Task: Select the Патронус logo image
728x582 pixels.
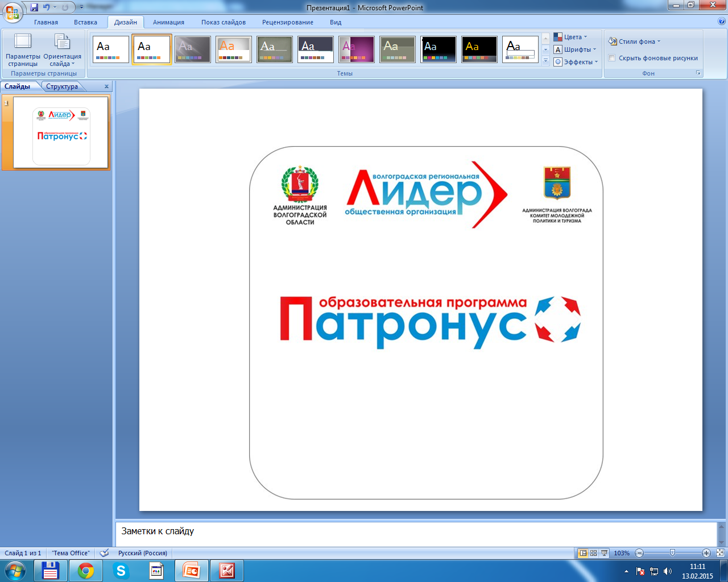Action: 431,322
